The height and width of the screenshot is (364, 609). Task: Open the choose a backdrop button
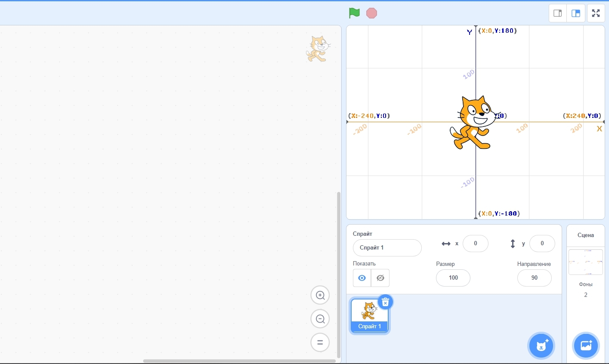point(586,345)
